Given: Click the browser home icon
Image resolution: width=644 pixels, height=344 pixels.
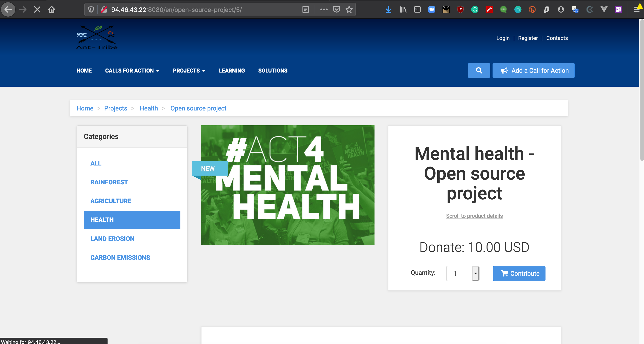Looking at the screenshot, I should tap(52, 10).
